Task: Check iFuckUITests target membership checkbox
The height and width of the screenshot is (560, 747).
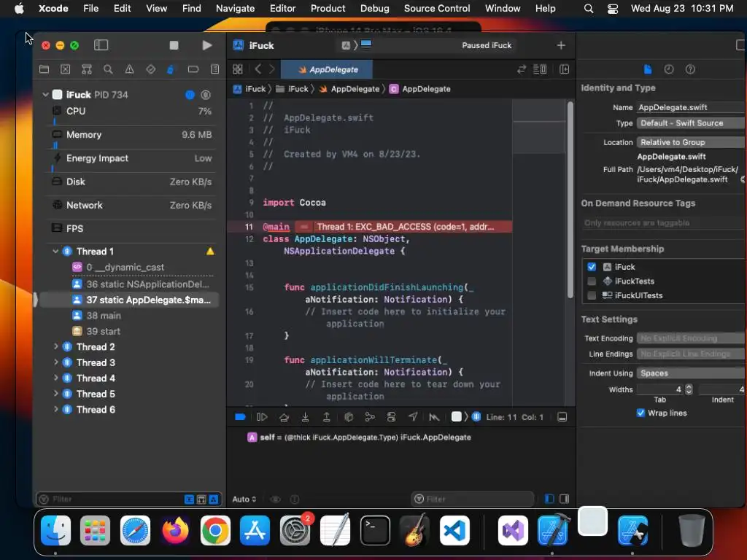Action: click(592, 296)
